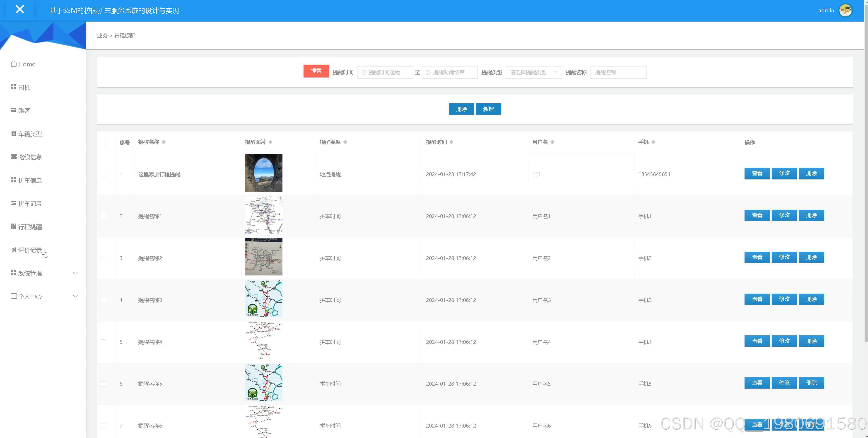Click the 提醒时间起始 date input
This screenshot has height=438, width=868.
pyautogui.click(x=385, y=72)
